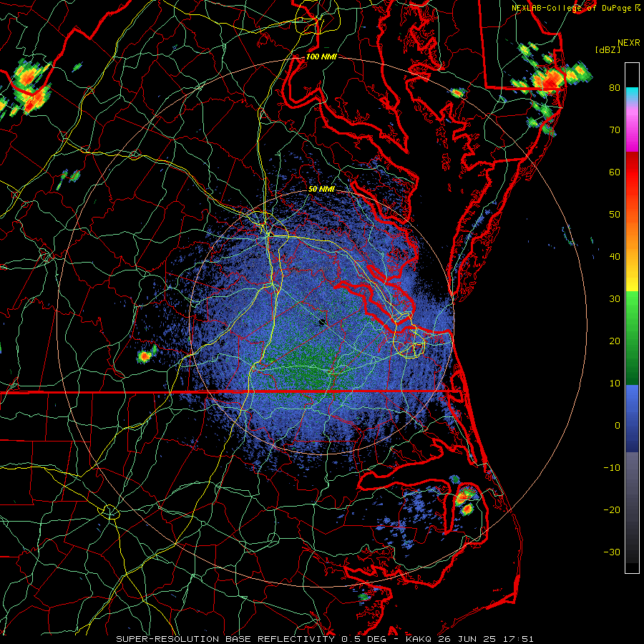Pick the red segment of the color bar
Screen dimensions: 644x644
coord(632,172)
